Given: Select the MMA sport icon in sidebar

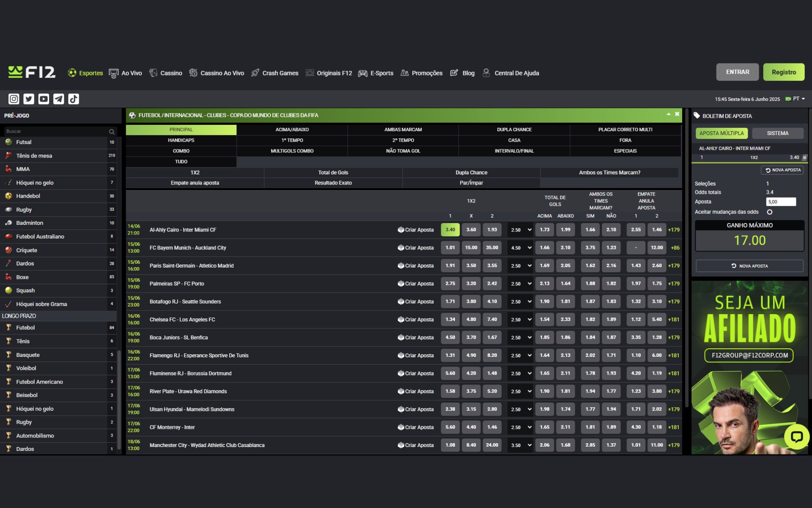Looking at the screenshot, I should pyautogui.click(x=9, y=169).
